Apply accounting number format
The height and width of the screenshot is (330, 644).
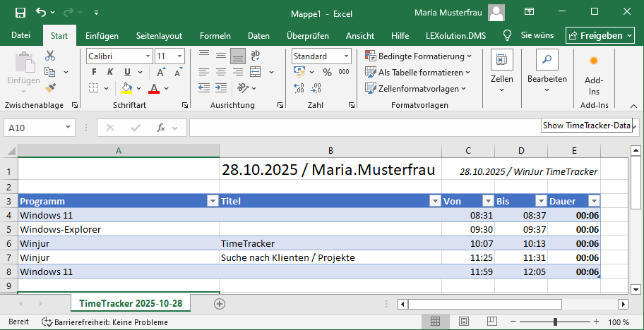pyautogui.click(x=300, y=72)
